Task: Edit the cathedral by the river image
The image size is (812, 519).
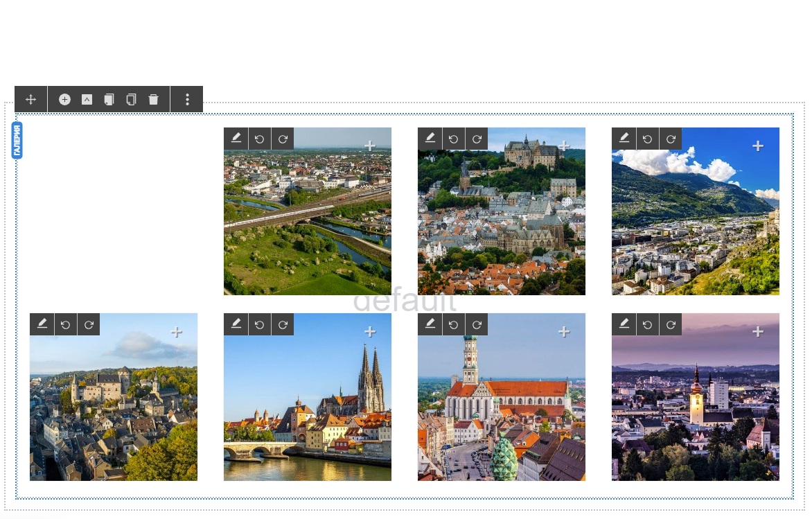Action: click(x=236, y=324)
